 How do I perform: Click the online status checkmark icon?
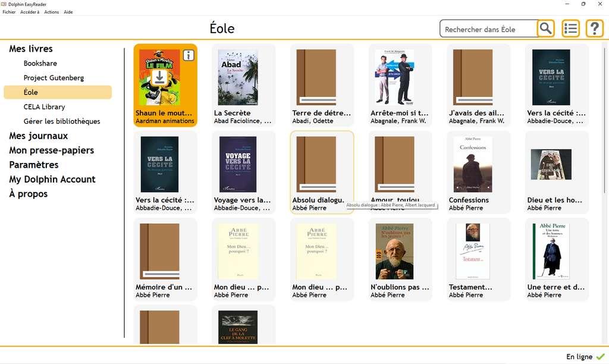point(601,356)
